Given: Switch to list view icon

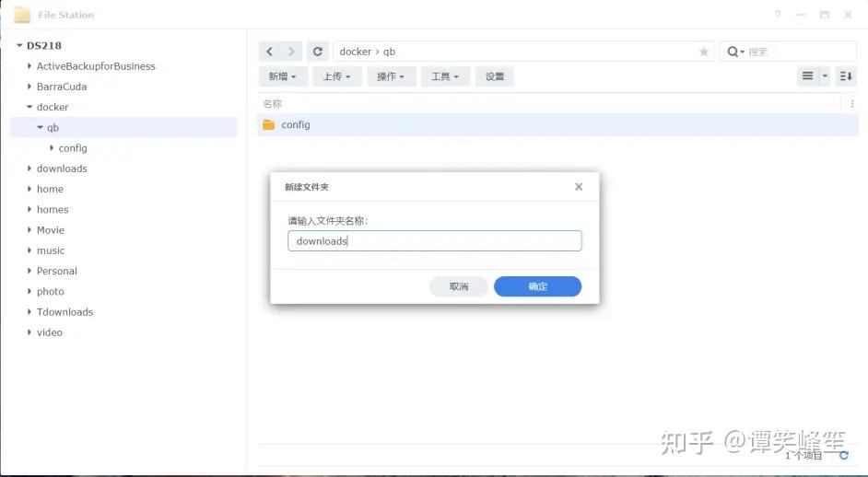Looking at the screenshot, I should click(808, 76).
